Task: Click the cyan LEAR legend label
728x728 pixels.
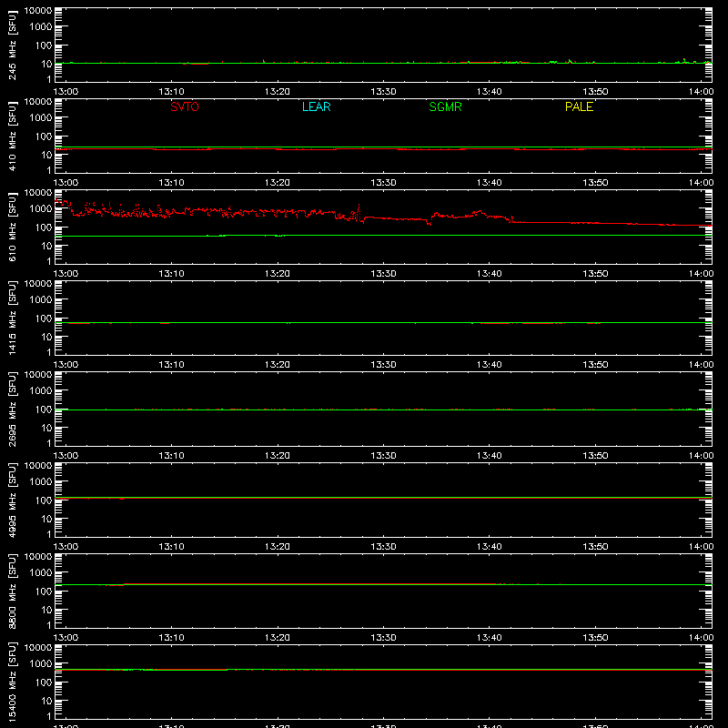Action: pyautogui.click(x=316, y=106)
